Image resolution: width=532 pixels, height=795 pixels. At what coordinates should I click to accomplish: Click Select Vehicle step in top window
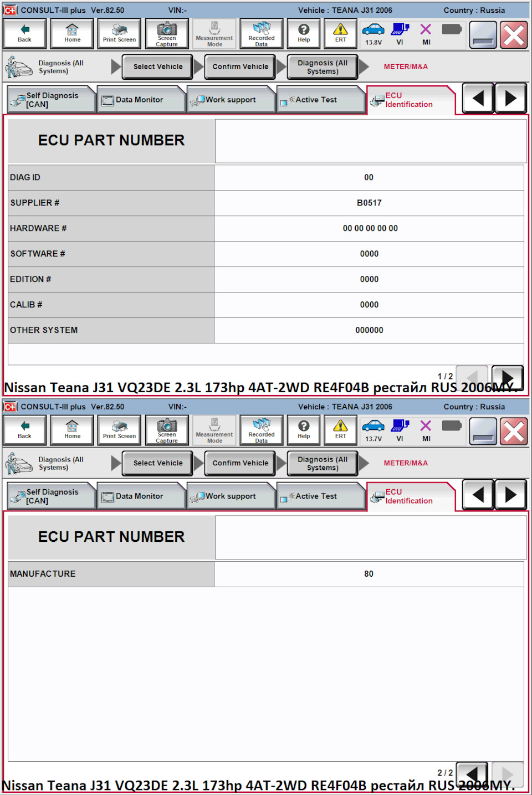point(158,66)
